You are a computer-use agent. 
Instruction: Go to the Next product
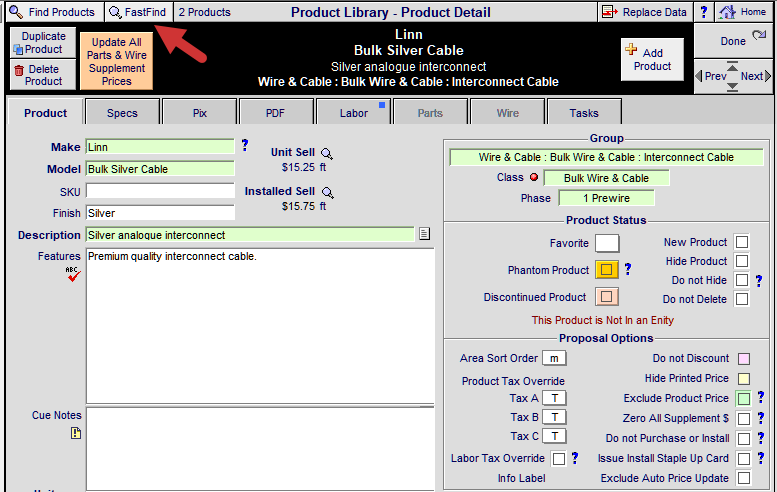756,76
